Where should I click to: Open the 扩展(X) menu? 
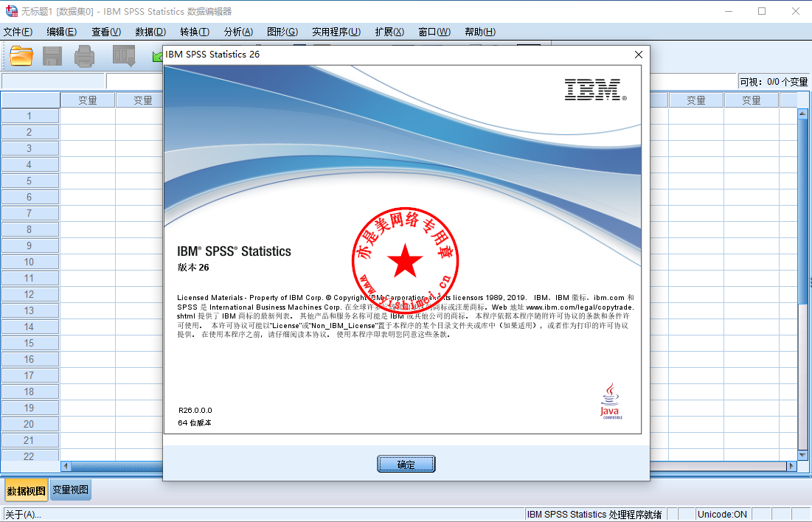389,32
